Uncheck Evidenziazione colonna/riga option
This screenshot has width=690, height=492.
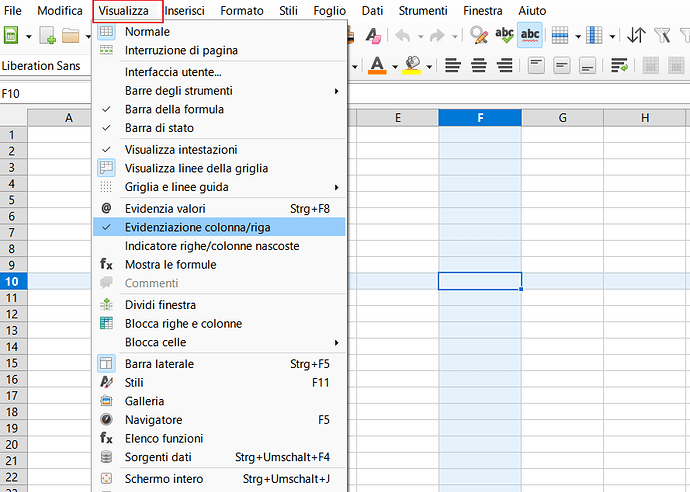click(x=197, y=227)
